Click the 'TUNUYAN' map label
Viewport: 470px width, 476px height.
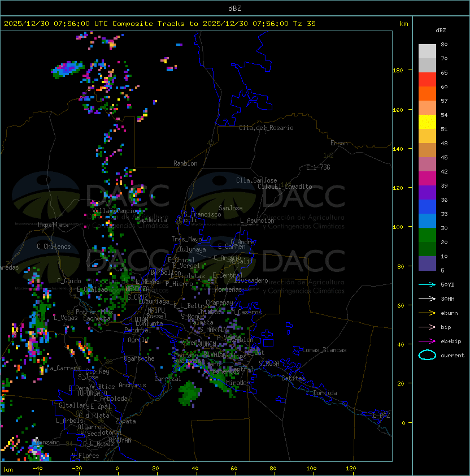tap(120, 440)
